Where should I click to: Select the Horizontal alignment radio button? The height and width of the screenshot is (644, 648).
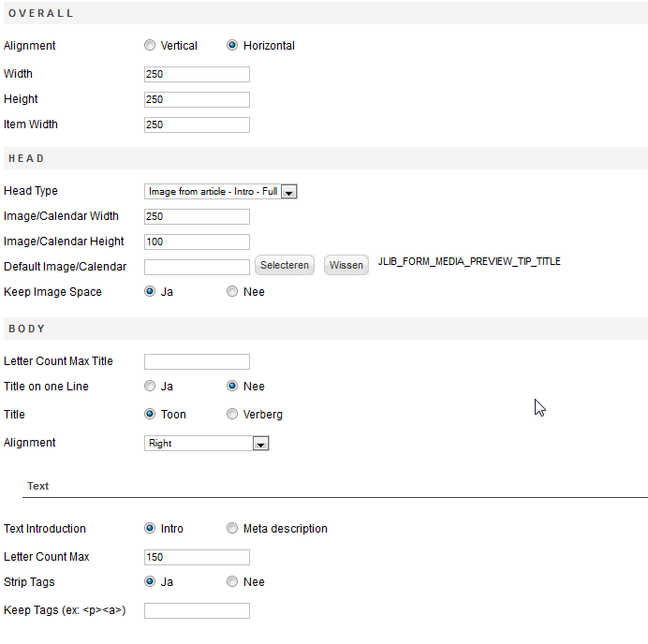point(232,46)
